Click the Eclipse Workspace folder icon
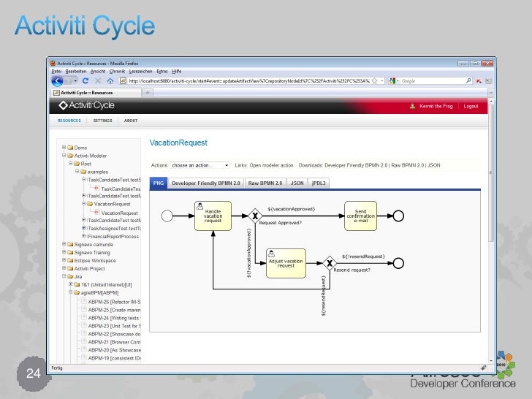 coord(70,260)
